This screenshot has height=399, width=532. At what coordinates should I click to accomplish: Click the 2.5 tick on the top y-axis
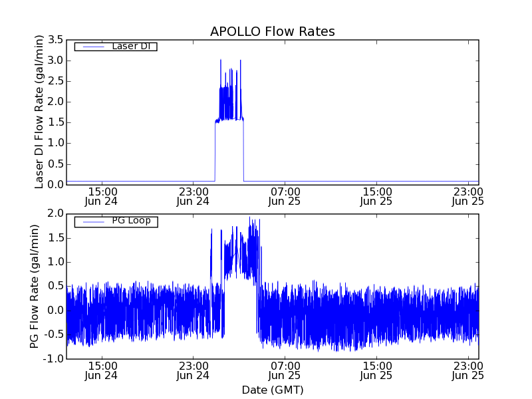point(55,81)
